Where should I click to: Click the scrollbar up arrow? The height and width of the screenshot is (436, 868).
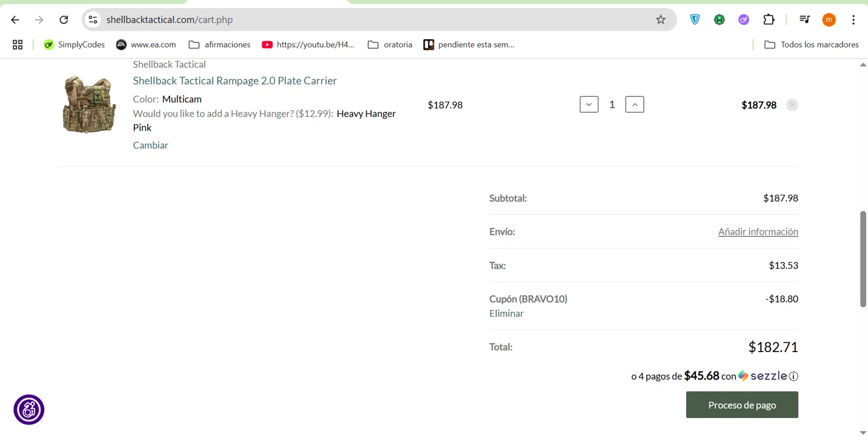tap(863, 65)
